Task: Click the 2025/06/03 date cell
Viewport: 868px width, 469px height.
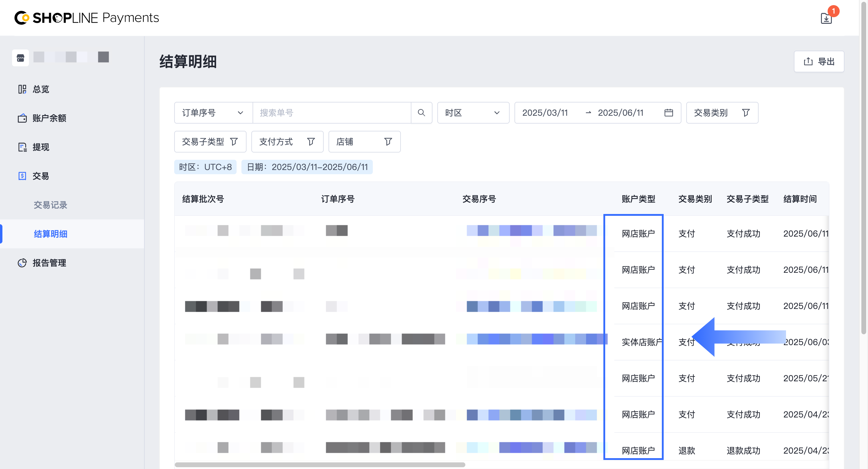Action: (x=806, y=342)
